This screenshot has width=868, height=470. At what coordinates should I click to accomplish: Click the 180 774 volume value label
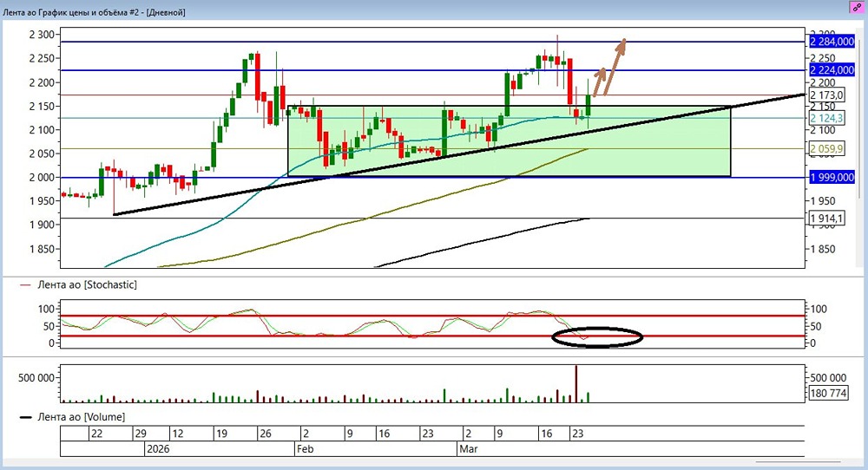pyautogui.click(x=828, y=393)
